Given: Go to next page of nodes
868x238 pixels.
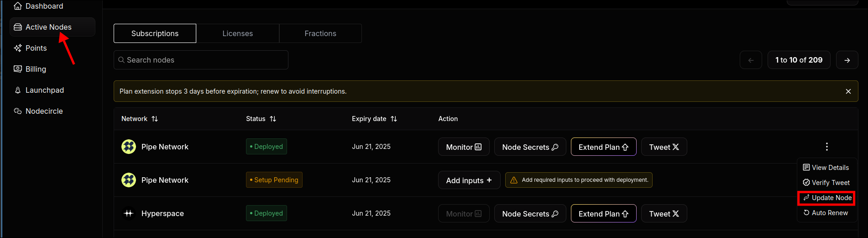Looking at the screenshot, I should 847,60.
